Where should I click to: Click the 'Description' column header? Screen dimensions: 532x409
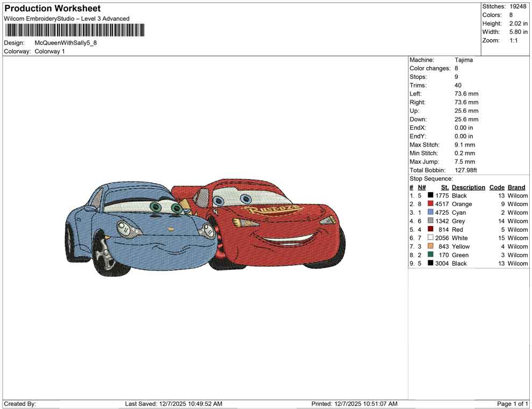coord(468,187)
